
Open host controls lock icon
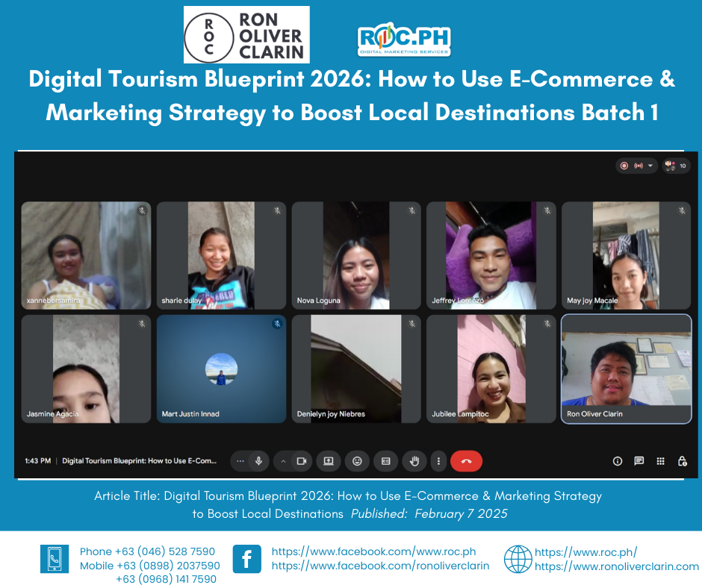(682, 461)
